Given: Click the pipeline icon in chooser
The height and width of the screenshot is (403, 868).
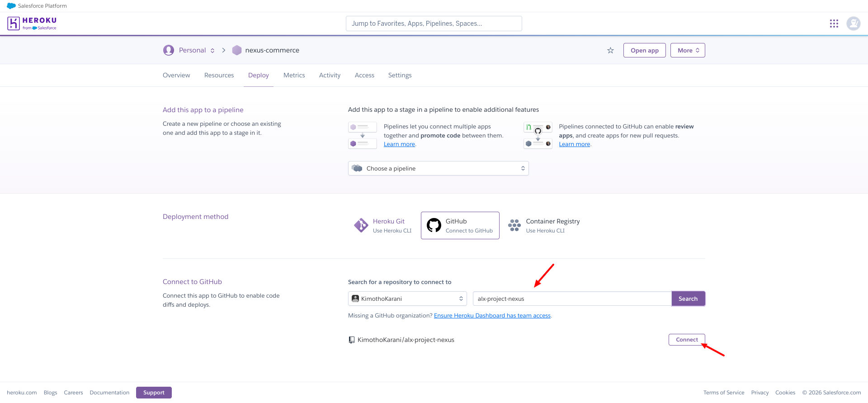Looking at the screenshot, I should tap(357, 168).
